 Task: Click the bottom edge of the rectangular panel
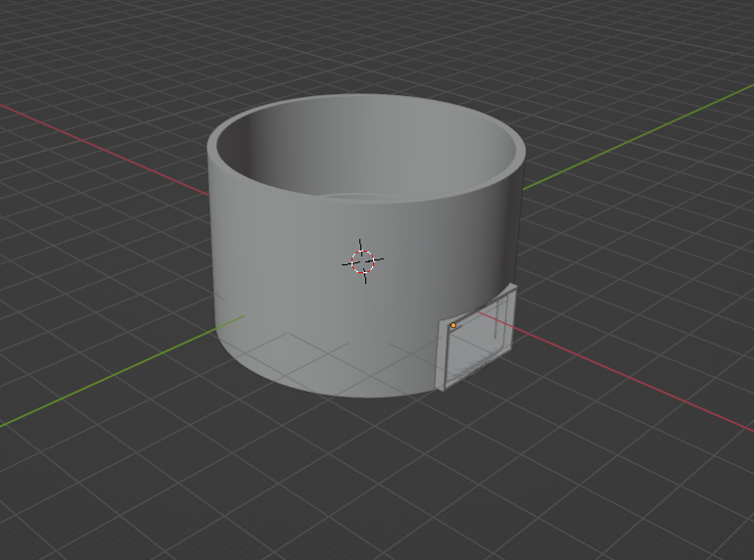point(475,379)
